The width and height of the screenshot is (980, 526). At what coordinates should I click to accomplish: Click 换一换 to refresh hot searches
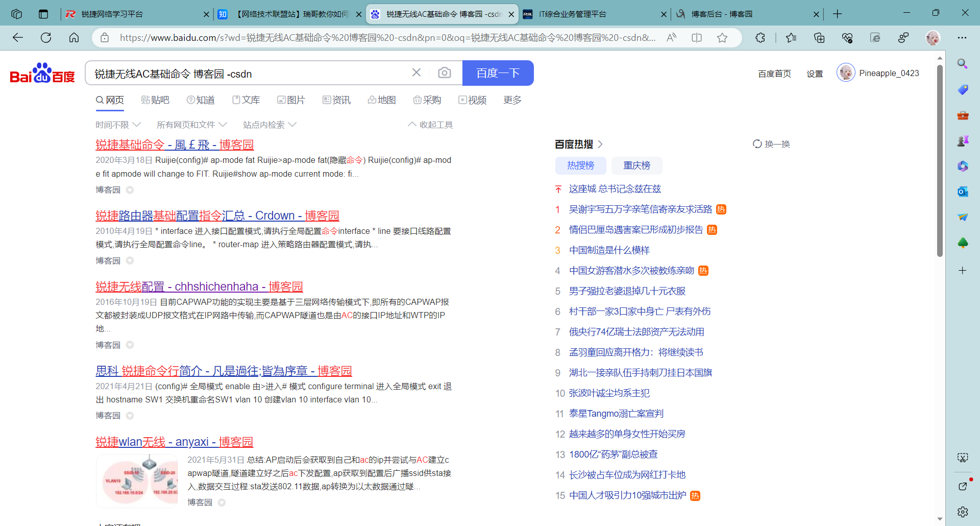point(771,144)
